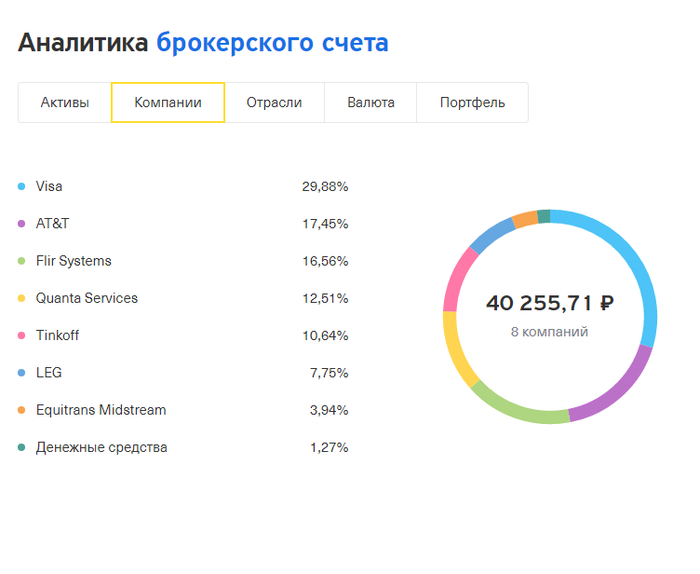Switch to the Активы tab

pos(65,102)
